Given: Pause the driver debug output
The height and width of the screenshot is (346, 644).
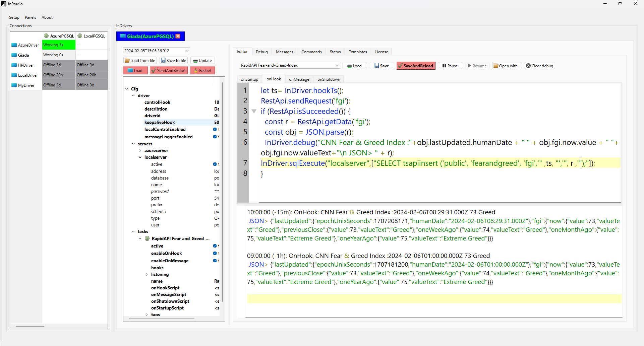Looking at the screenshot, I should (x=450, y=66).
